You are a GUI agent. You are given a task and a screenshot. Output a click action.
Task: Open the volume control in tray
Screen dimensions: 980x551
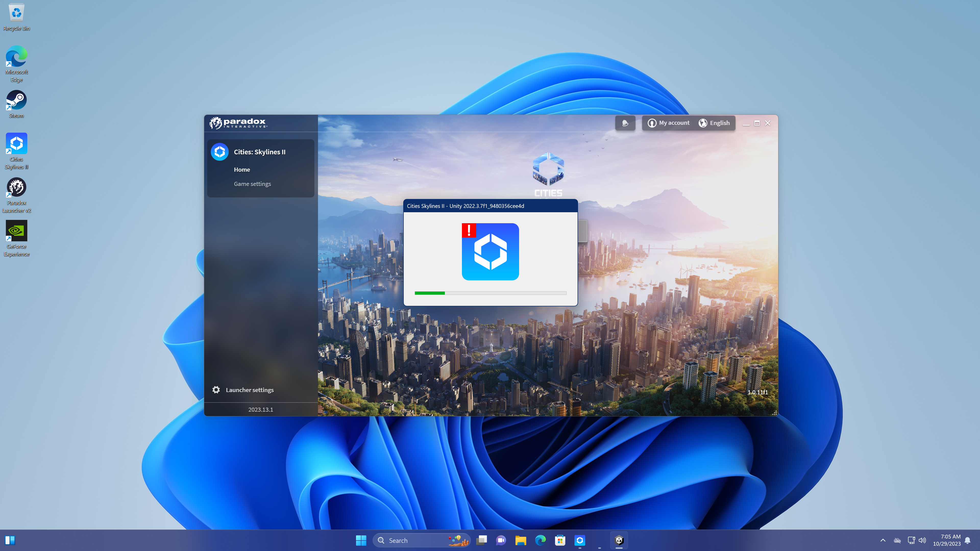922,540
